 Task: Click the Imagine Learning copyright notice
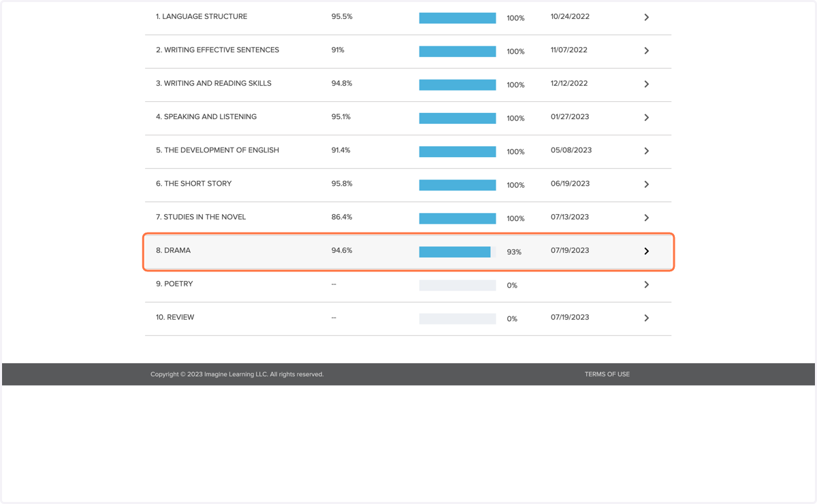237,374
